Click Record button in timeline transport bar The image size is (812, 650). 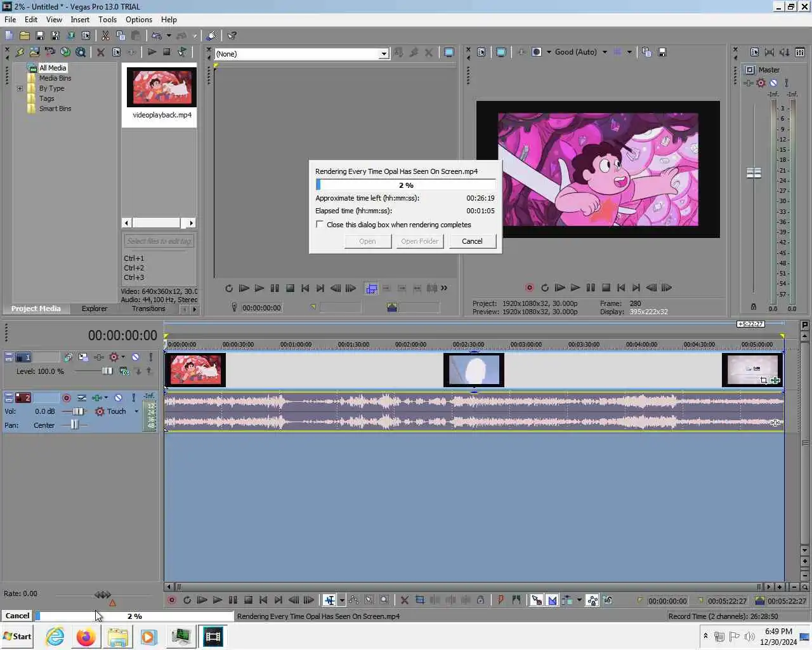coord(171,600)
